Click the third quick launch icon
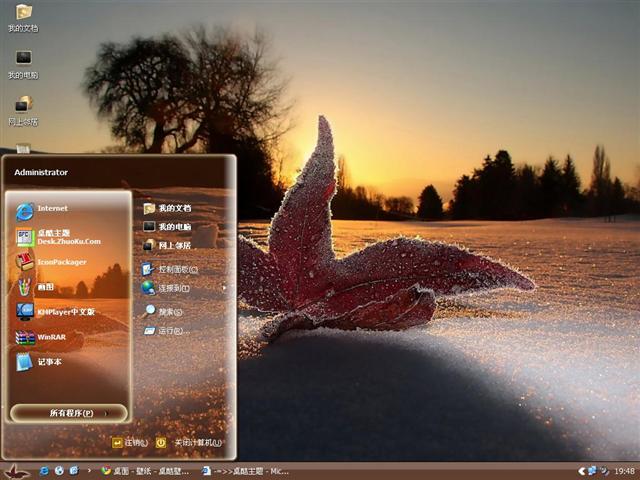Screen dimensions: 640x480 74,471
